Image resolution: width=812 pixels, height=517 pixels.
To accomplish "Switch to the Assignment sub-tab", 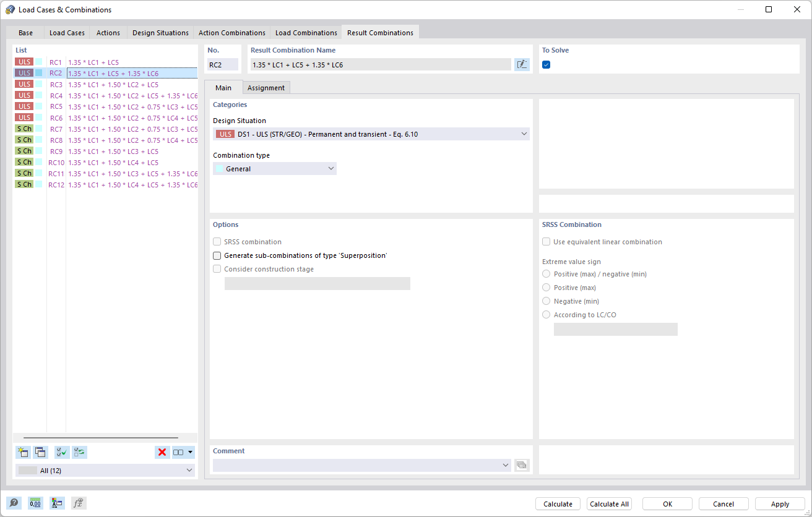I will click(x=266, y=88).
